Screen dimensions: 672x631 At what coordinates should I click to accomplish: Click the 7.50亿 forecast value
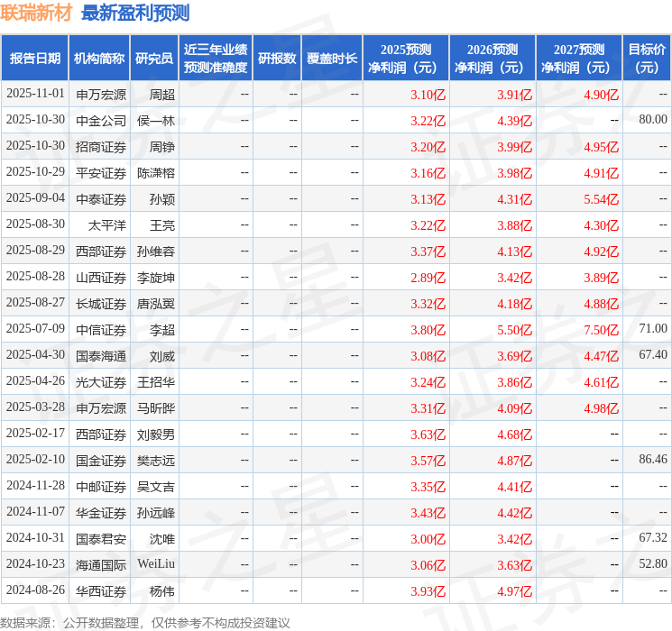pyautogui.click(x=602, y=330)
